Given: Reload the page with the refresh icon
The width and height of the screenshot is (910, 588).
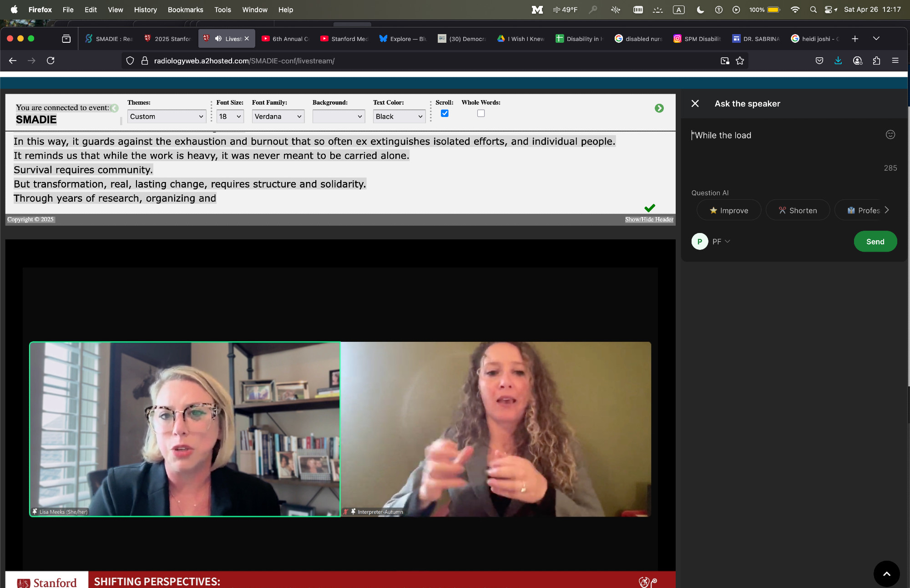Looking at the screenshot, I should [x=51, y=61].
